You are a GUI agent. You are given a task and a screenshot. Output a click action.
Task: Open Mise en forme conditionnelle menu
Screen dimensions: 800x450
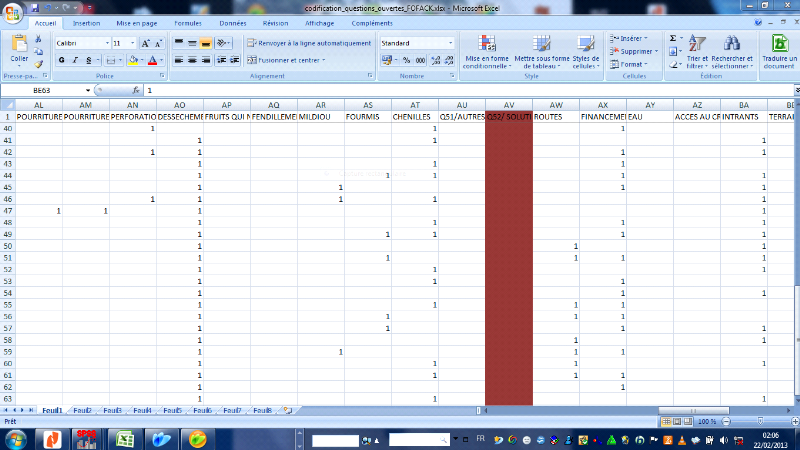click(x=487, y=52)
